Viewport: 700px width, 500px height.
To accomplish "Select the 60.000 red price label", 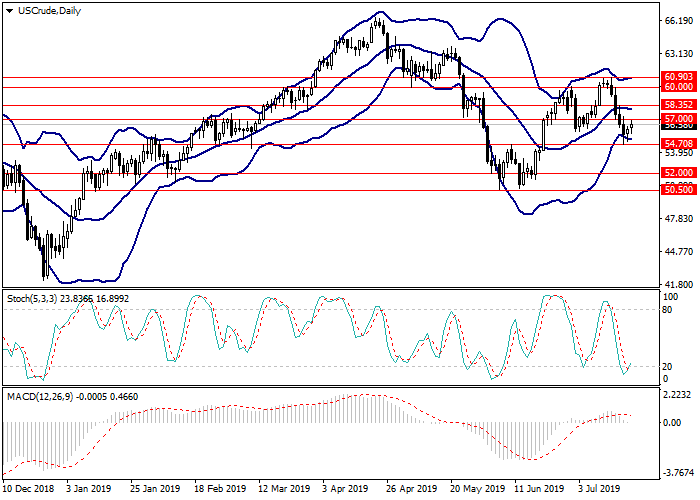I will coord(677,87).
